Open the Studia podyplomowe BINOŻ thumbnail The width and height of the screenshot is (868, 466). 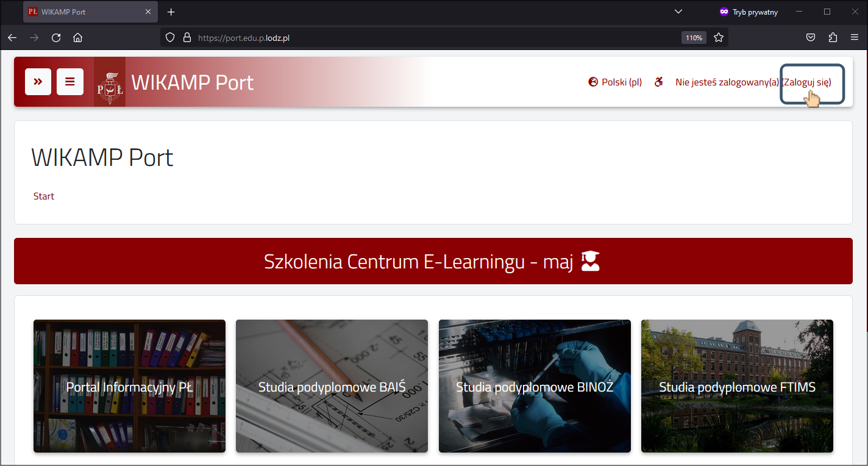coord(535,386)
